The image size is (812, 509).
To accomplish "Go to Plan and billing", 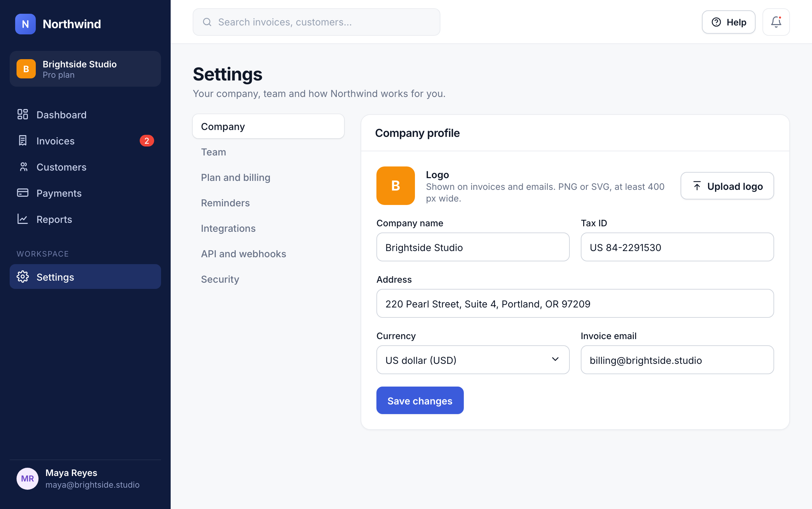I will pos(268,177).
